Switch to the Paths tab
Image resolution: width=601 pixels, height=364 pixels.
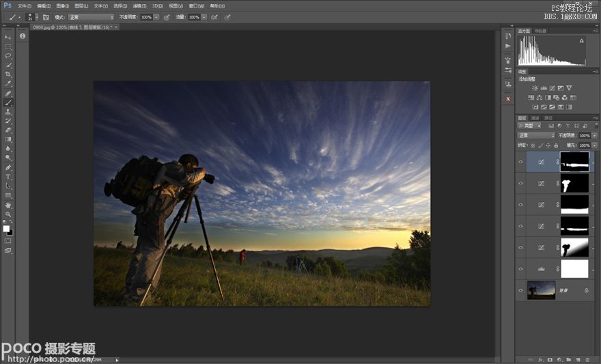[548, 118]
